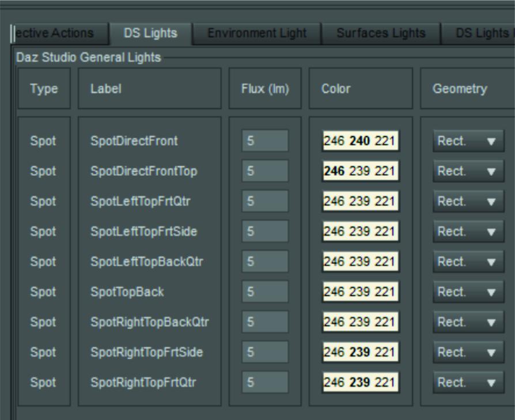Select the DS Lights tab
This screenshot has width=515, height=420.
[150, 33]
